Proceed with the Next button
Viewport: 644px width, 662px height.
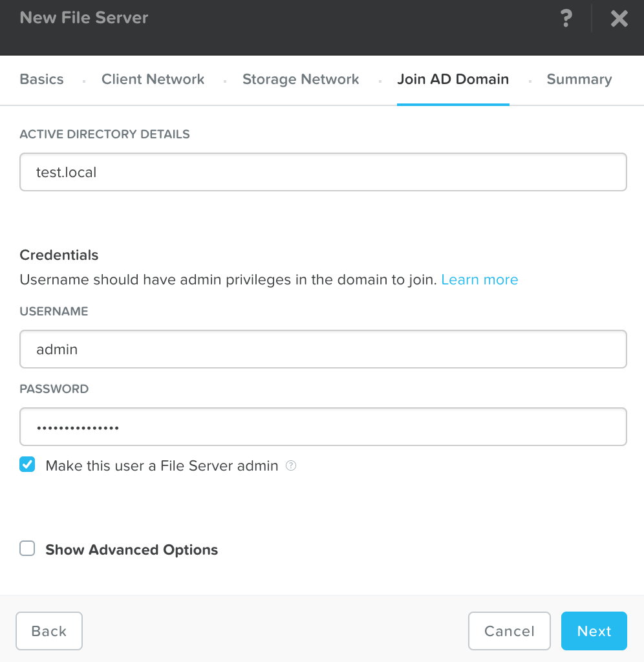[x=594, y=631]
